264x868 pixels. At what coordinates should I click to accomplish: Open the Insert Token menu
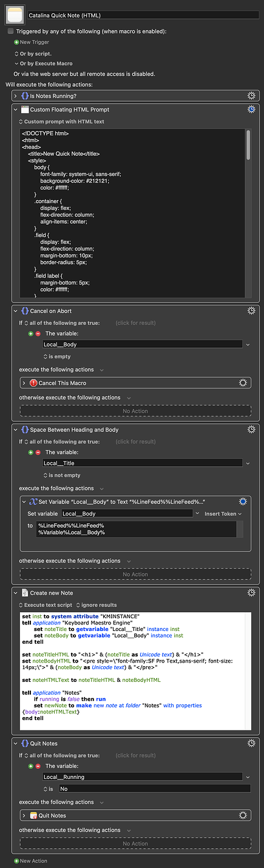pos(223,513)
